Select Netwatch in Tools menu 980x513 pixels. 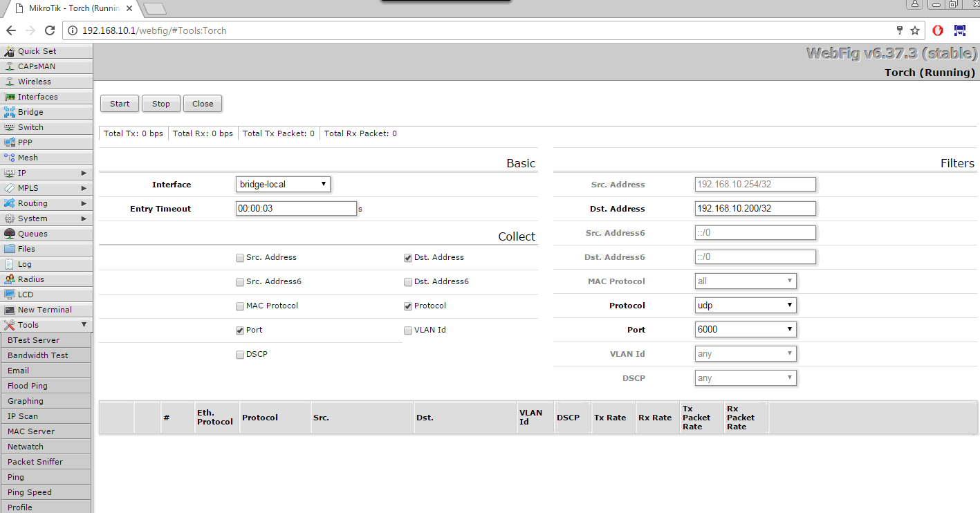pyautogui.click(x=46, y=447)
